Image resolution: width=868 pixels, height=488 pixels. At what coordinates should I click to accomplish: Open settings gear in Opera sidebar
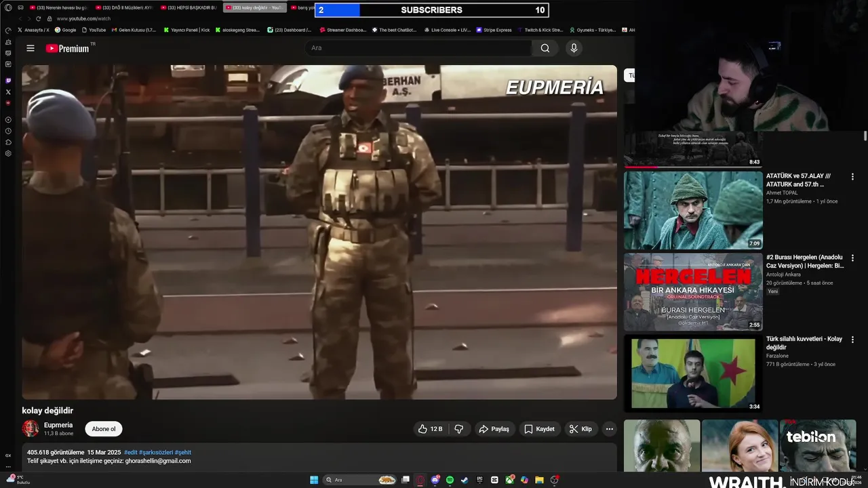[8, 153]
